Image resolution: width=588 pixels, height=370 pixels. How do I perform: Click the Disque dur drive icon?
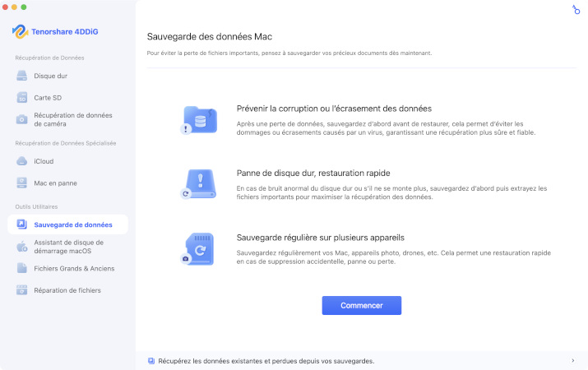click(22, 76)
